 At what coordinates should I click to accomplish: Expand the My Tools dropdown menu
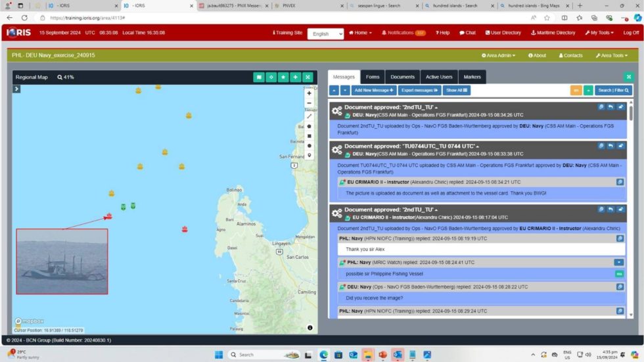[x=599, y=33]
